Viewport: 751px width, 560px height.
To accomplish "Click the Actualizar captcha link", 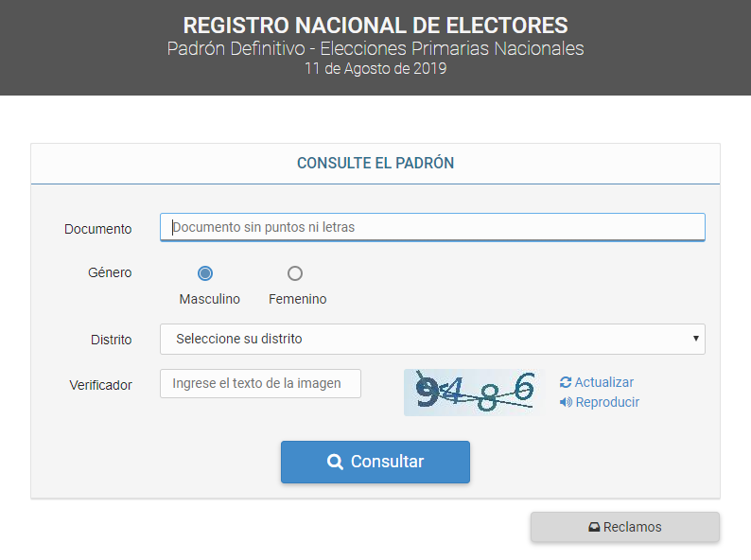I will [603, 382].
